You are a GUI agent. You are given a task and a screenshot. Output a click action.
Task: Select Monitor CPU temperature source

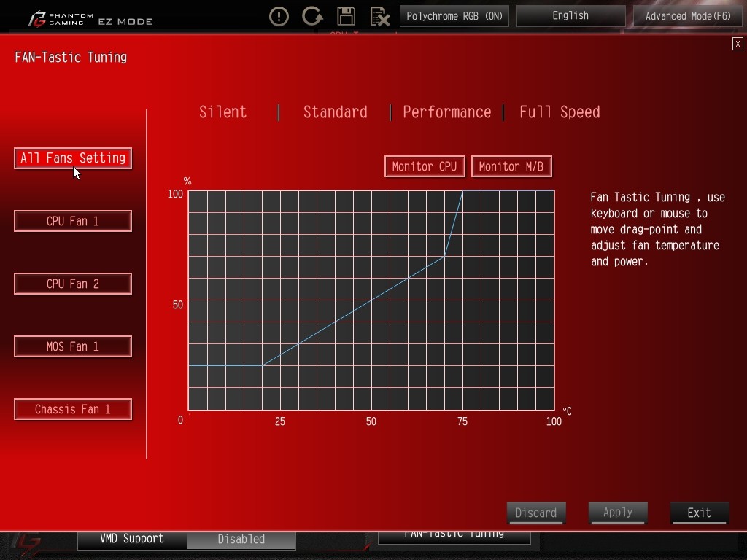424,166
